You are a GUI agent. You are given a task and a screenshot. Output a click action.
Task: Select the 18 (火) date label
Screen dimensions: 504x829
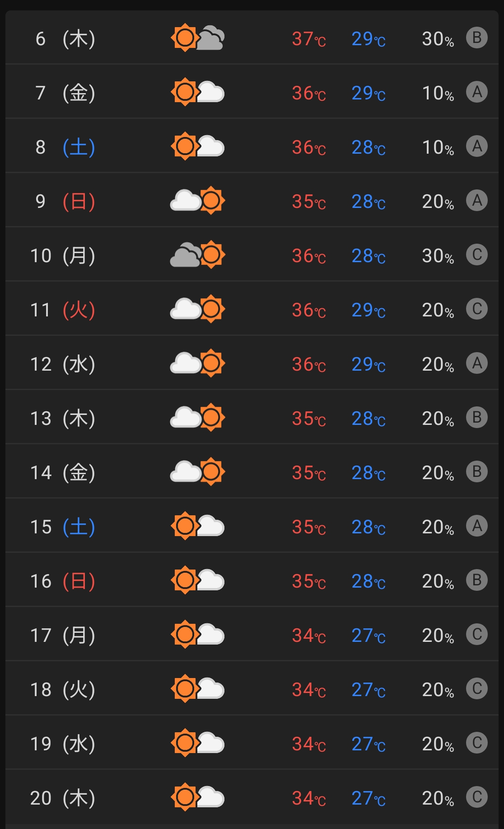63,690
